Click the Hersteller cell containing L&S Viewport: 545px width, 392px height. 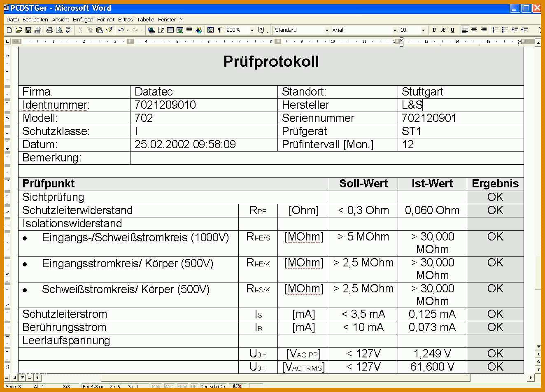click(461, 105)
